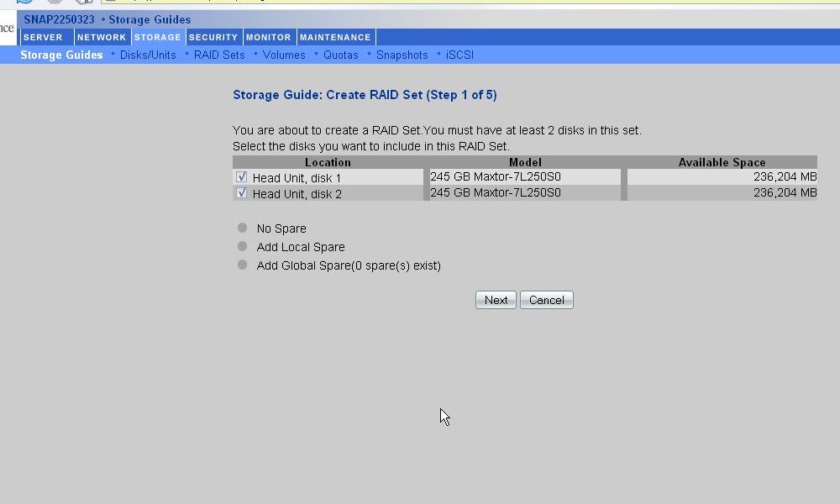Viewport: 840px width, 504px height.
Task: Open the MONITOR tab
Action: click(x=269, y=37)
